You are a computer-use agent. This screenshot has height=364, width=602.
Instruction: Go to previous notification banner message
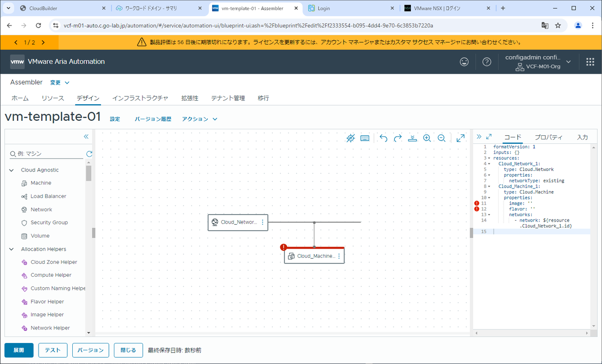click(x=16, y=43)
